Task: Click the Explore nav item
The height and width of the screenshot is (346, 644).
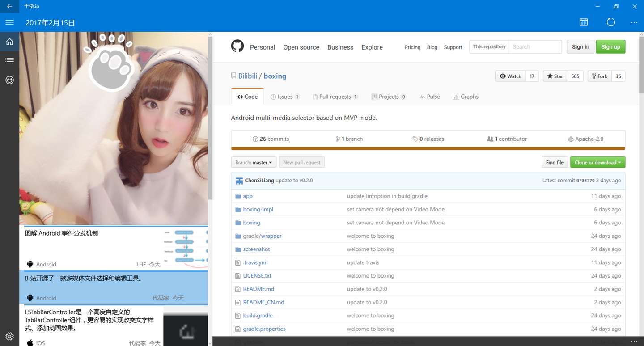Action: [x=372, y=47]
